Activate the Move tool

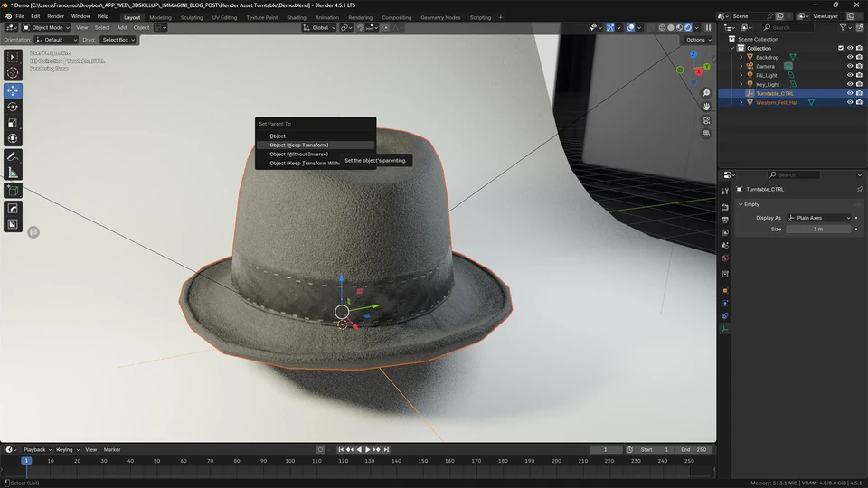(x=13, y=90)
